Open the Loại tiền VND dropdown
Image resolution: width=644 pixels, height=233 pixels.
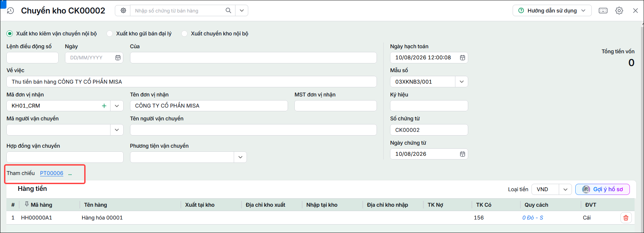point(565,190)
